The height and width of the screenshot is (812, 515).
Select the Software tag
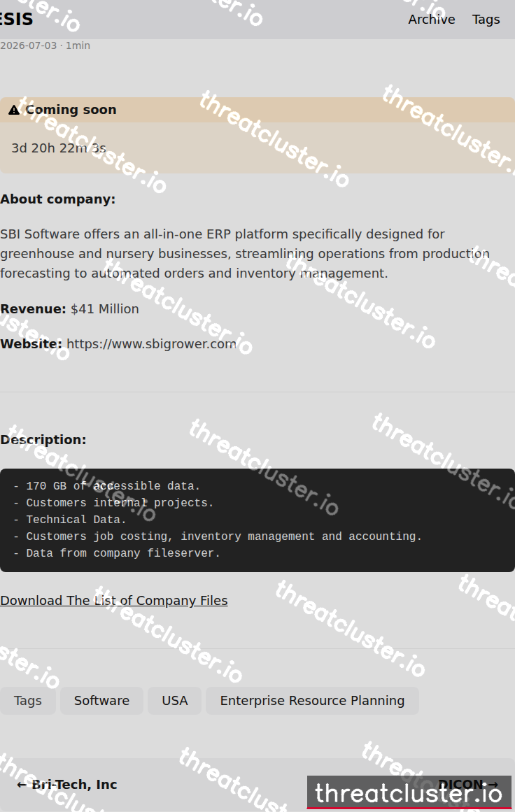(x=101, y=701)
